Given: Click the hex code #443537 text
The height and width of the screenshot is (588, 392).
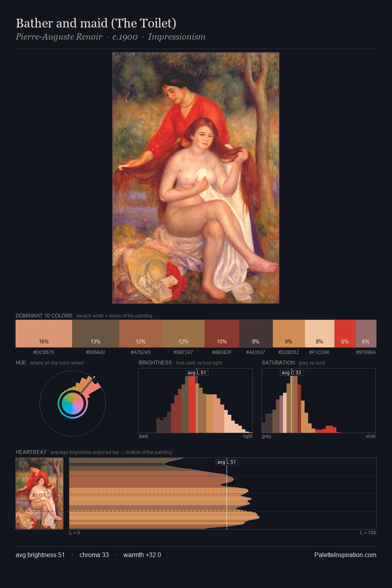Looking at the screenshot, I should coord(256,352).
